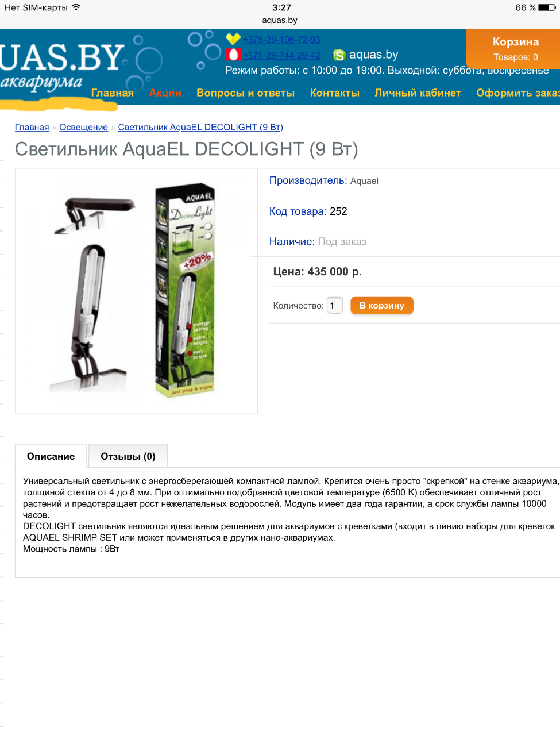Call phone number +375-29-106-72-93
The image size is (560, 747).
(x=281, y=40)
